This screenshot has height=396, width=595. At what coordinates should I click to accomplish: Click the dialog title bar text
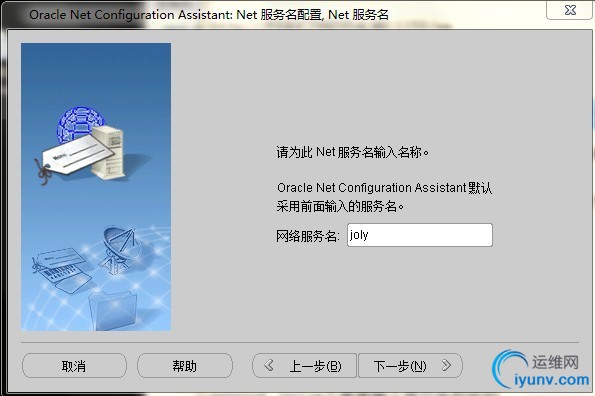point(209,14)
